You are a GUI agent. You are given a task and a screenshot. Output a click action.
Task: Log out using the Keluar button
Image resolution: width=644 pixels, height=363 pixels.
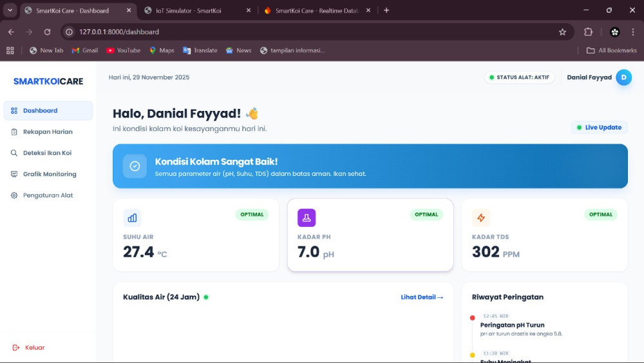(x=29, y=348)
